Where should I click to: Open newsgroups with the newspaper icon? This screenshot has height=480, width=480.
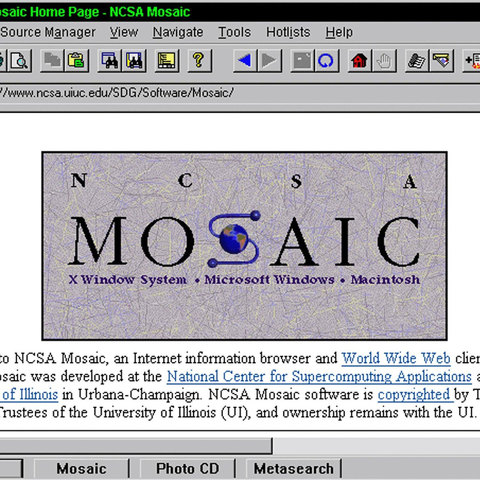[x=417, y=61]
